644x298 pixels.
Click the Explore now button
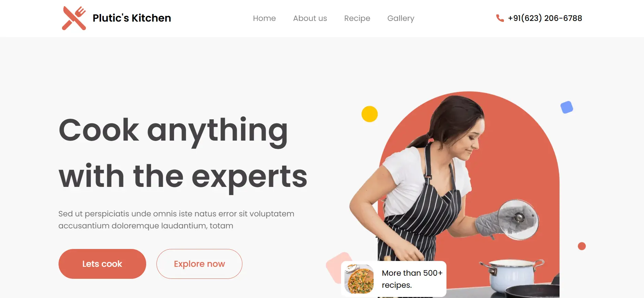click(199, 264)
